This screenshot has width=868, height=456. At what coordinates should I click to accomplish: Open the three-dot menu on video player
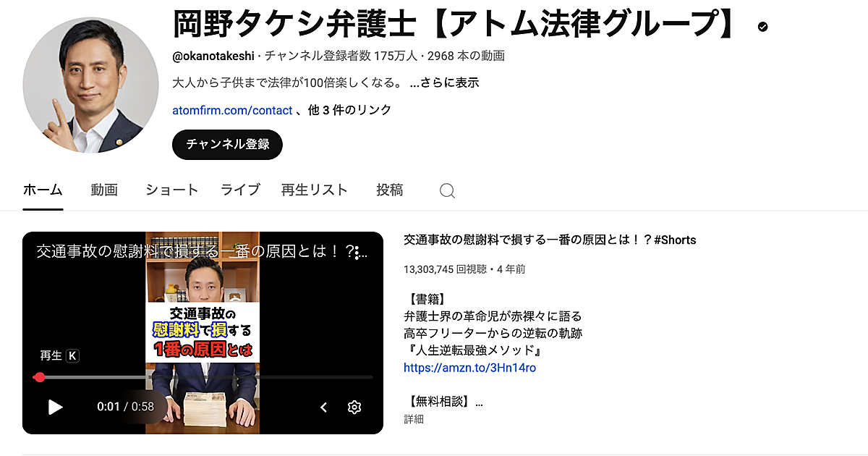tap(357, 254)
